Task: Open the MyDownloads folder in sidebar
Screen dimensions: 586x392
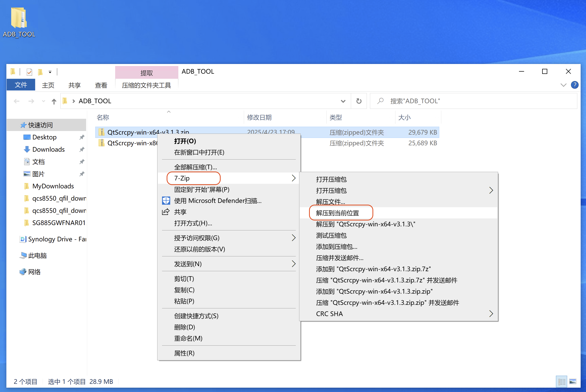Action: tap(53, 186)
